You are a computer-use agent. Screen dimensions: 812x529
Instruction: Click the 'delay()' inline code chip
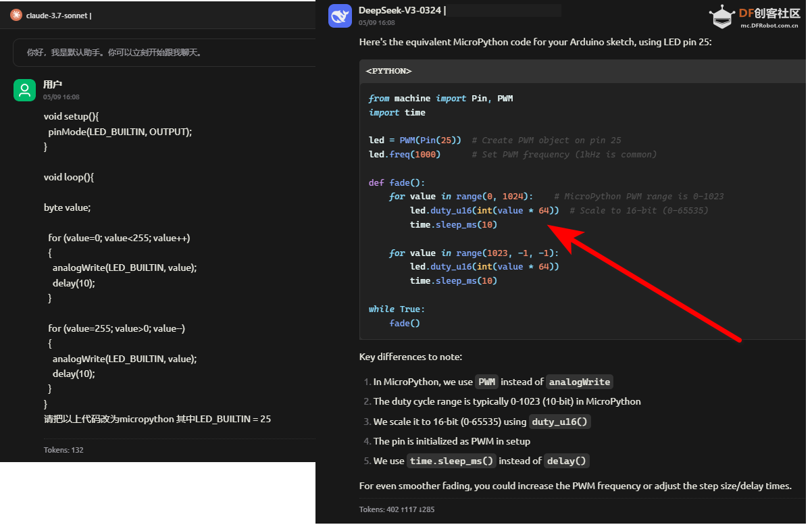click(x=566, y=461)
